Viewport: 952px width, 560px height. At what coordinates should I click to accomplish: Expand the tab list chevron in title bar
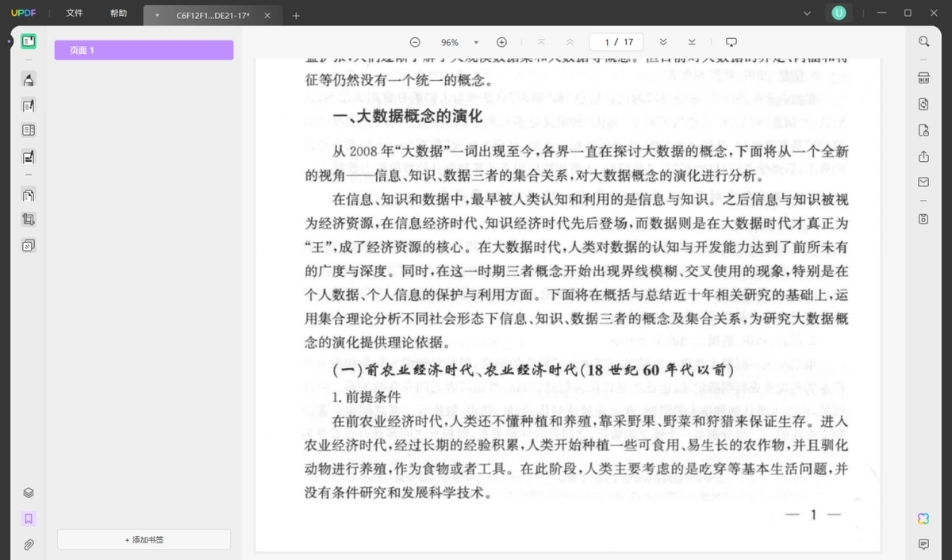[808, 13]
